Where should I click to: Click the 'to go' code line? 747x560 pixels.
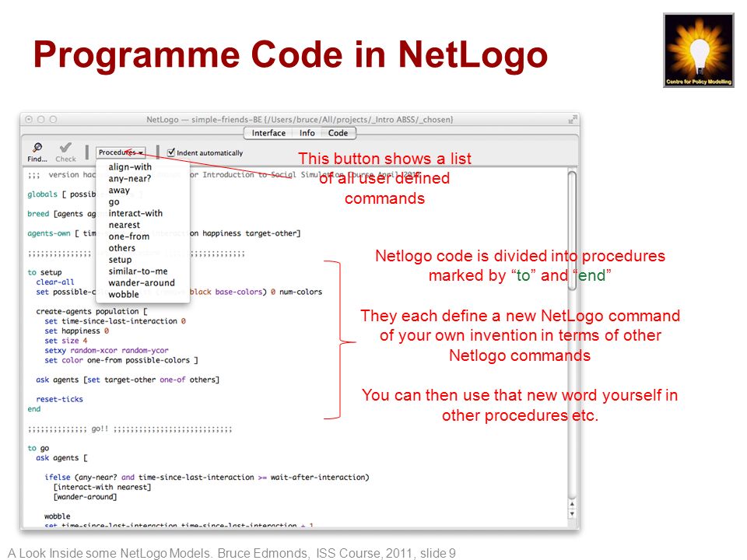click(x=39, y=448)
